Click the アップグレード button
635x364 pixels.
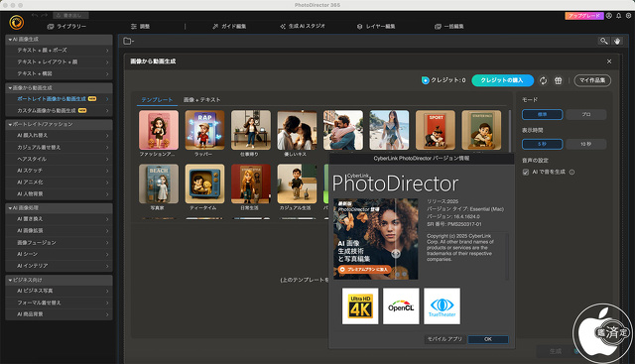(584, 16)
